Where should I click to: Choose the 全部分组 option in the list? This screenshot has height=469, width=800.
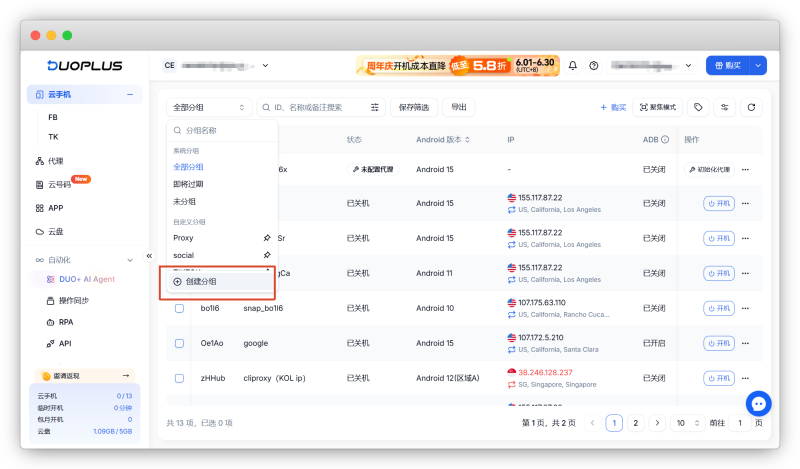[x=188, y=167]
